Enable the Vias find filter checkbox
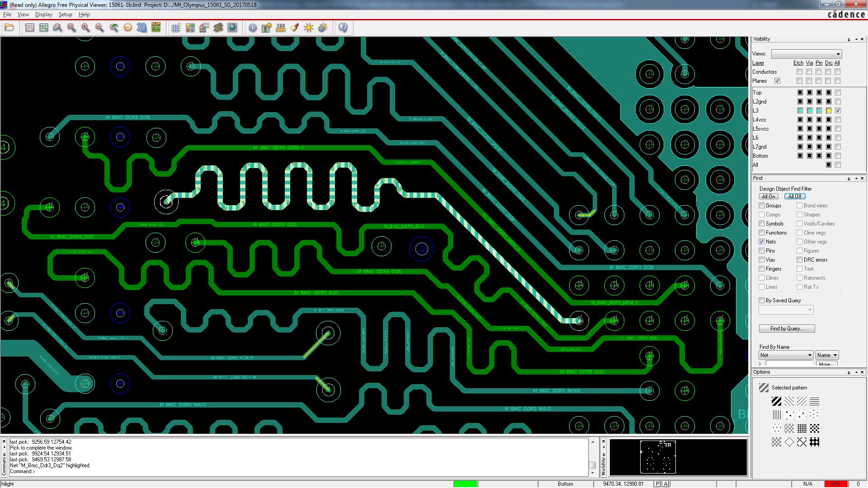The width and height of the screenshot is (868, 488). pyautogui.click(x=762, y=260)
